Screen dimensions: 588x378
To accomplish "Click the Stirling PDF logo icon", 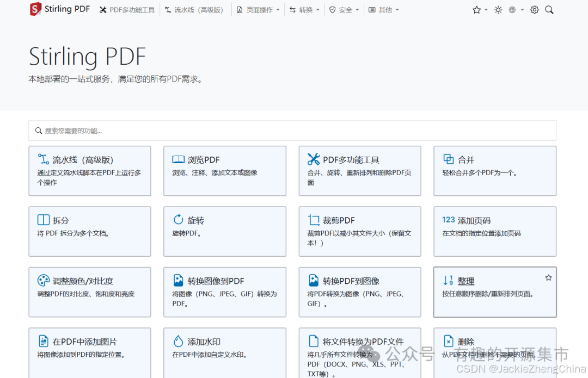I will coord(35,9).
